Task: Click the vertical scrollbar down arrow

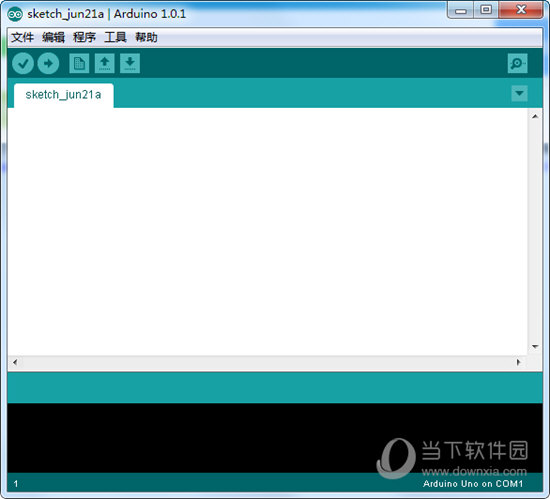Action: 535,346
